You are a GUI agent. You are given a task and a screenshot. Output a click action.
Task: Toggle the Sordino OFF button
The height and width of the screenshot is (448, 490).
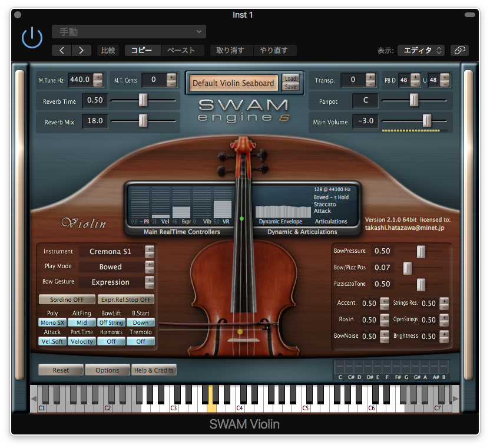click(67, 299)
